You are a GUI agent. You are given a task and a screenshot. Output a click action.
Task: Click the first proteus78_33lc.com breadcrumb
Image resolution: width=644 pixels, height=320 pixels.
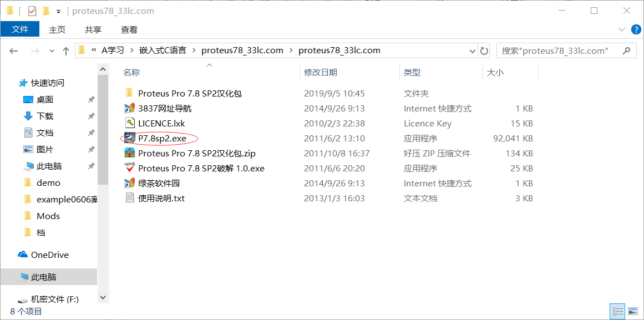[242, 50]
